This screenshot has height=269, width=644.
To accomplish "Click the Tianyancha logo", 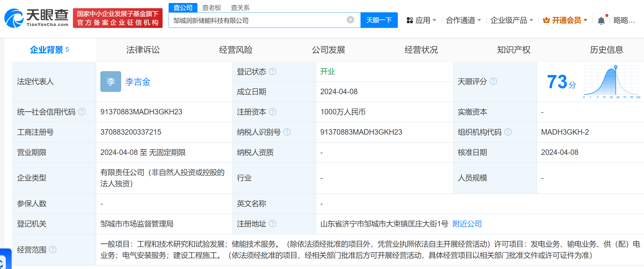I will click(x=36, y=18).
